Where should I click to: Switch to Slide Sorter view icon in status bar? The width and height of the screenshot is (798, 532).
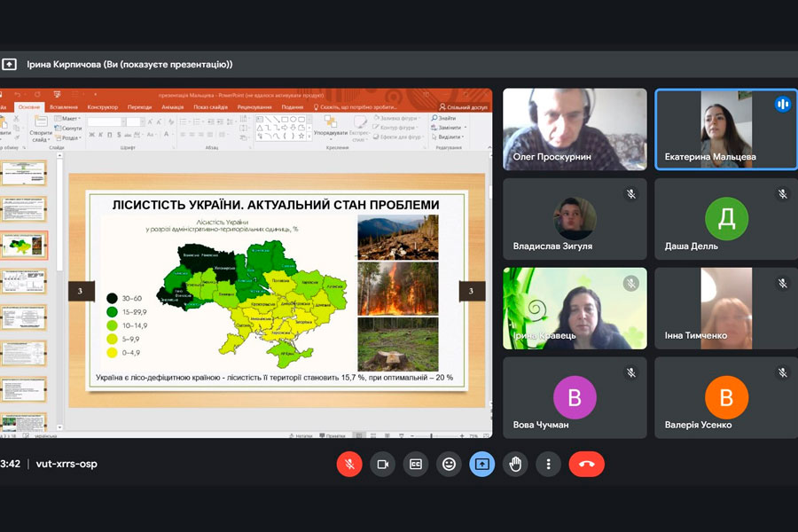[373, 435]
